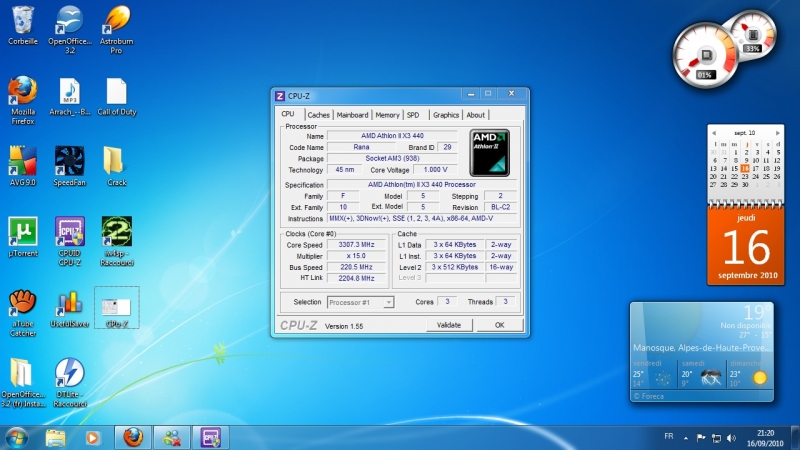Select Mozilla Firefox desktop shortcut
800x450 pixels.
(x=22, y=101)
